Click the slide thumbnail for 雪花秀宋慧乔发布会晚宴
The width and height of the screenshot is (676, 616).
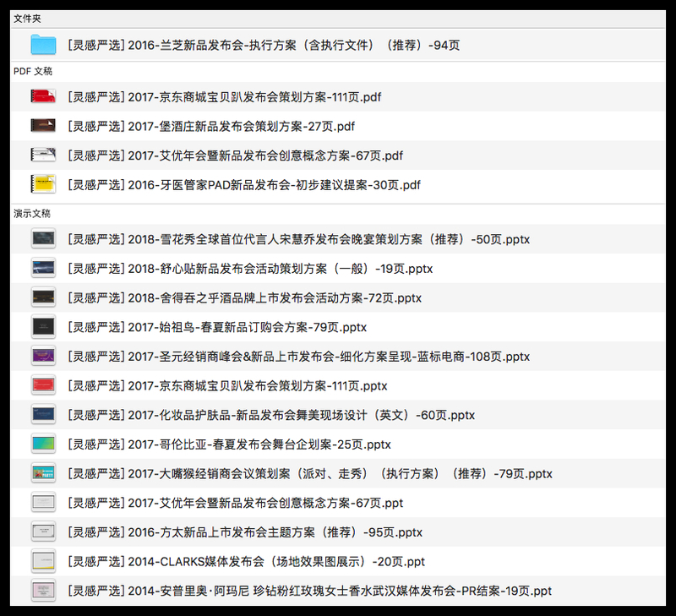click(43, 239)
